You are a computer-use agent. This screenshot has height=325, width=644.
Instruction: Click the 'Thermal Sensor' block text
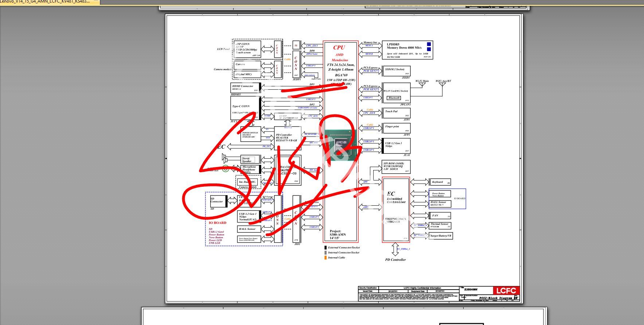click(440, 224)
